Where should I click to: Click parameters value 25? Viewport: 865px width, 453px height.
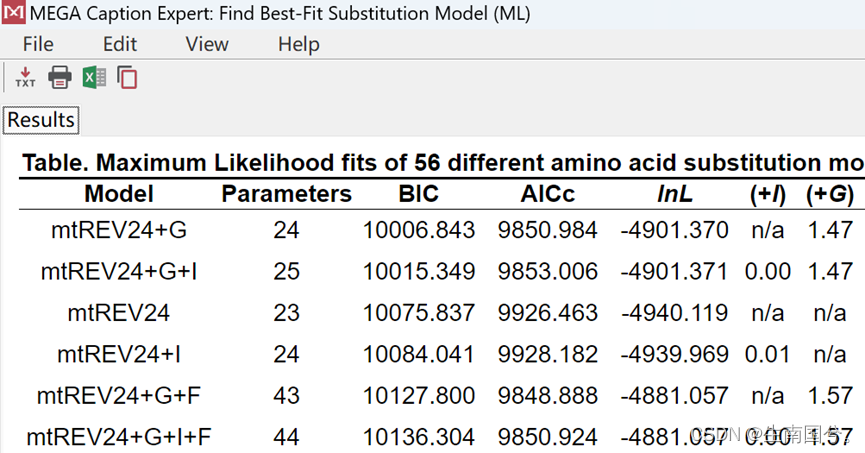point(286,271)
